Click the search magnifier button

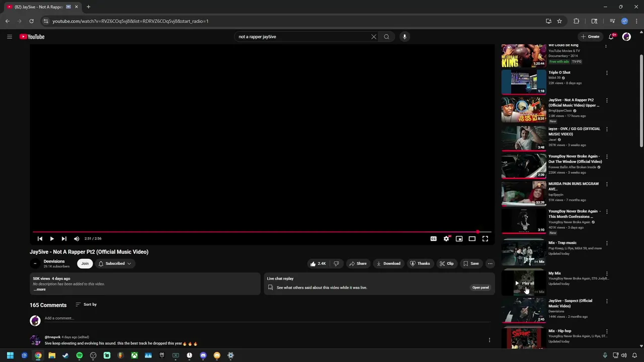point(386,37)
